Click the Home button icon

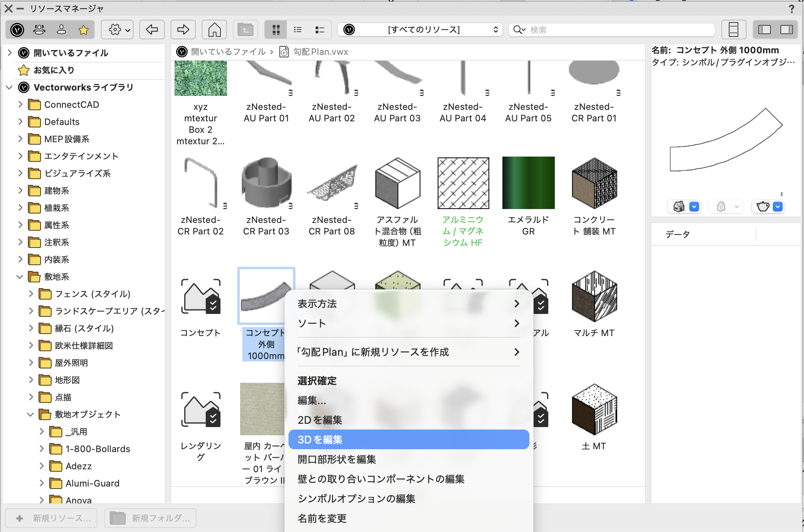click(x=214, y=30)
